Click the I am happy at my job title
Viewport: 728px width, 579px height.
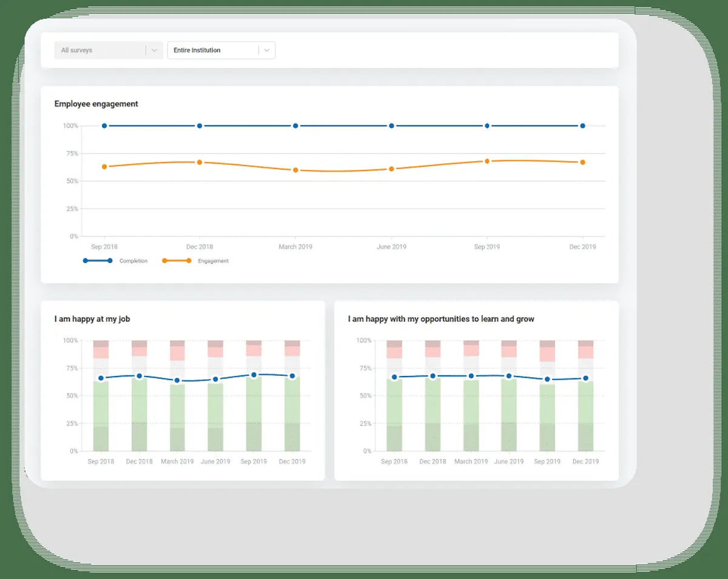click(x=92, y=319)
